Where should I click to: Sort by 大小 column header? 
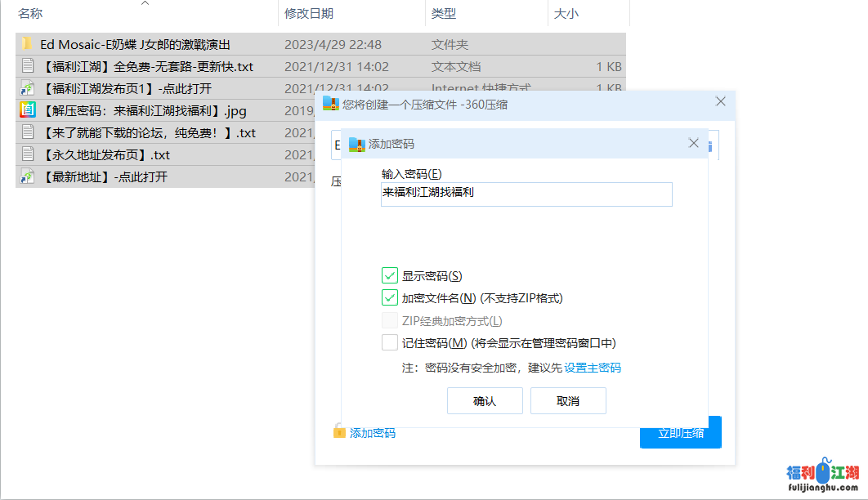tap(566, 14)
